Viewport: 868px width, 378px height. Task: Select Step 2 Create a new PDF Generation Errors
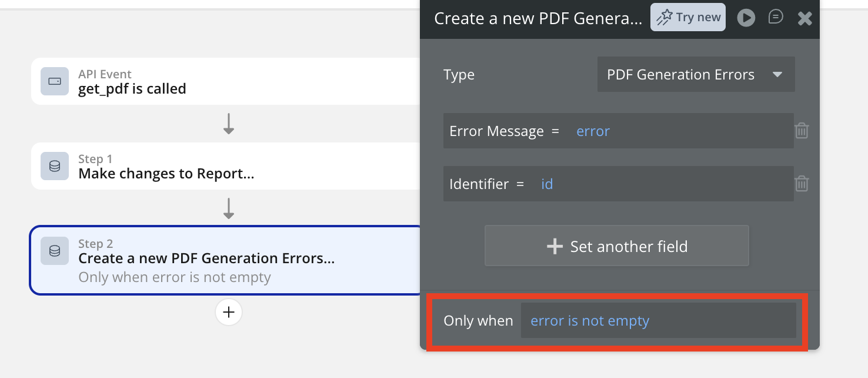point(226,260)
